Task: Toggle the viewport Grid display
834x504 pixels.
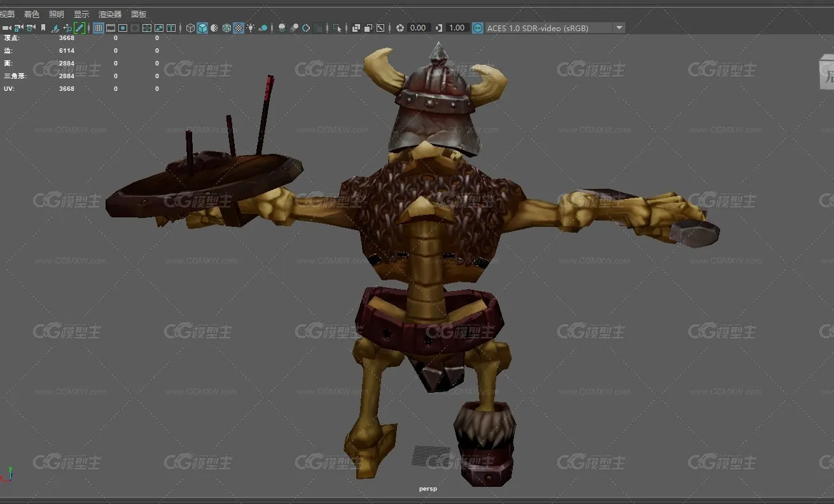Action: (x=99, y=28)
